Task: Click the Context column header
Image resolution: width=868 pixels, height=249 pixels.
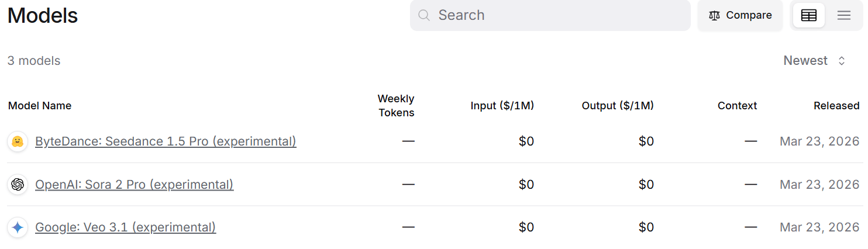Action: 737,106
